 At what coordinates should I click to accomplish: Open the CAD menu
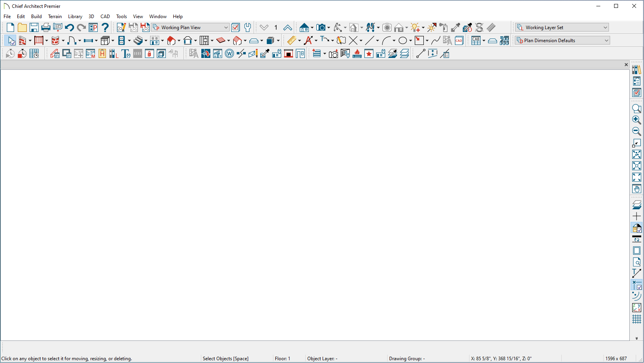pos(105,17)
